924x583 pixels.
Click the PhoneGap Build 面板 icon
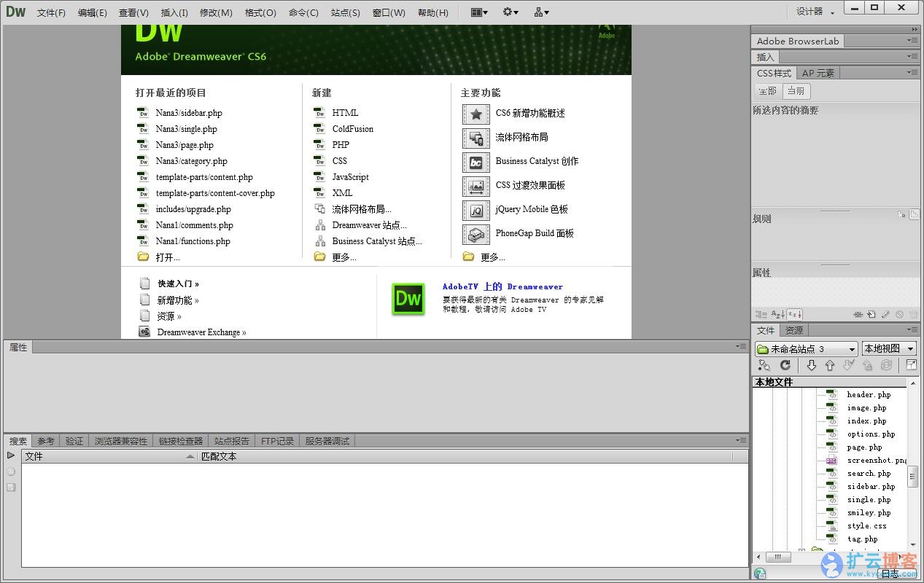(x=476, y=234)
